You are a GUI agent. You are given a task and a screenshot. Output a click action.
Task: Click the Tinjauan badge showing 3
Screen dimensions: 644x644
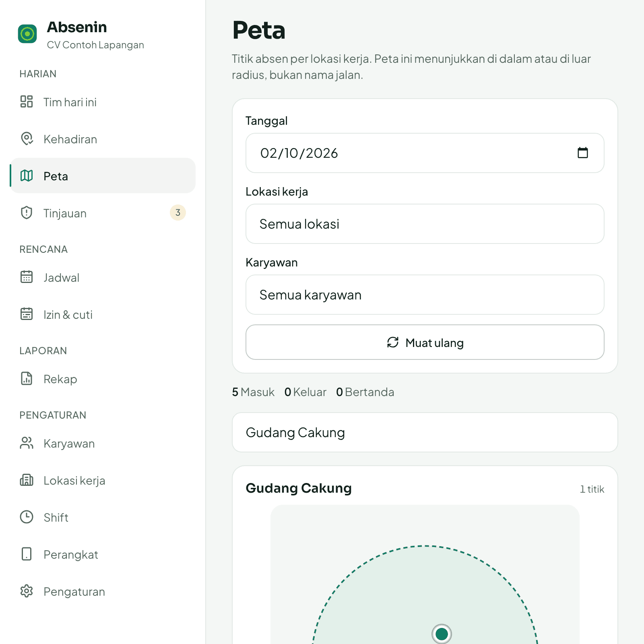[178, 213]
